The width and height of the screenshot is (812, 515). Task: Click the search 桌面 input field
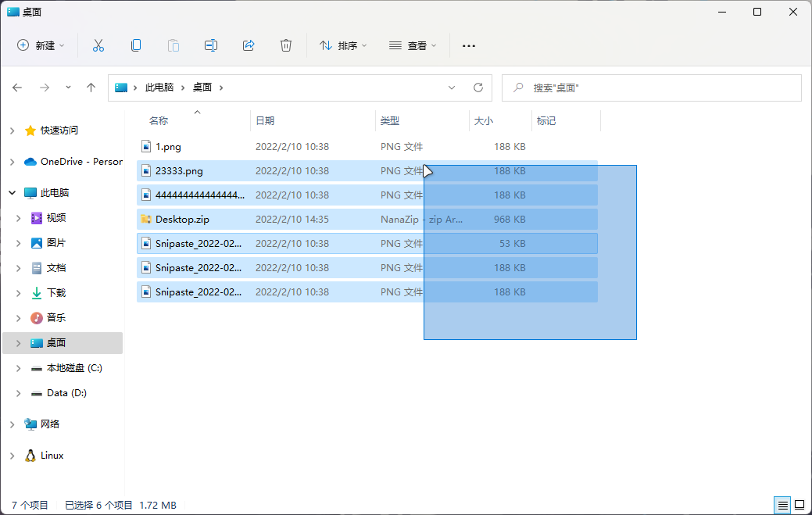652,88
